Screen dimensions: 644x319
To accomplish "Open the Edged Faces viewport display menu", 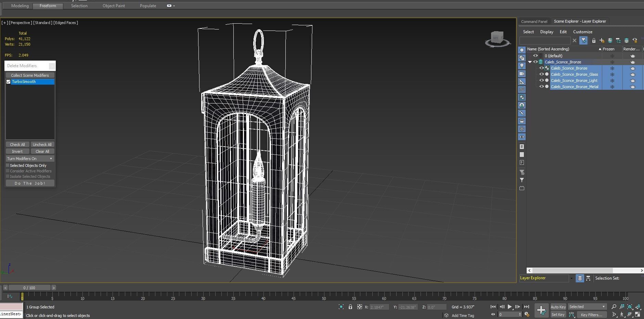I will tap(66, 23).
